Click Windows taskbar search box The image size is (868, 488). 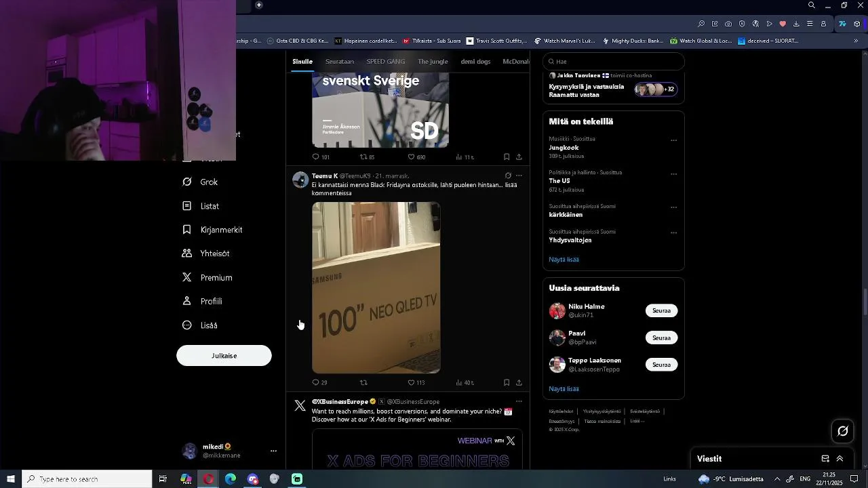[x=87, y=479]
